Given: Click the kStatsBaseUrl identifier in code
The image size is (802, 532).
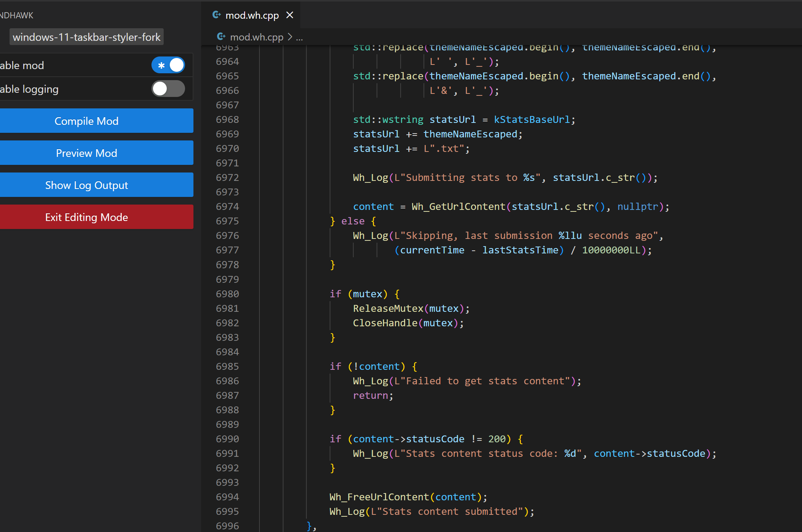Looking at the screenshot, I should point(531,119).
